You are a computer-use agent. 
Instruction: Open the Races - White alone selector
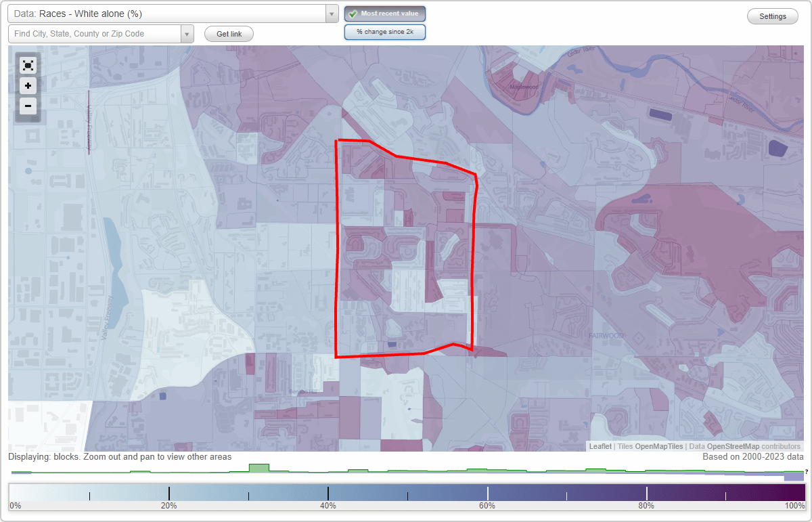coord(169,13)
